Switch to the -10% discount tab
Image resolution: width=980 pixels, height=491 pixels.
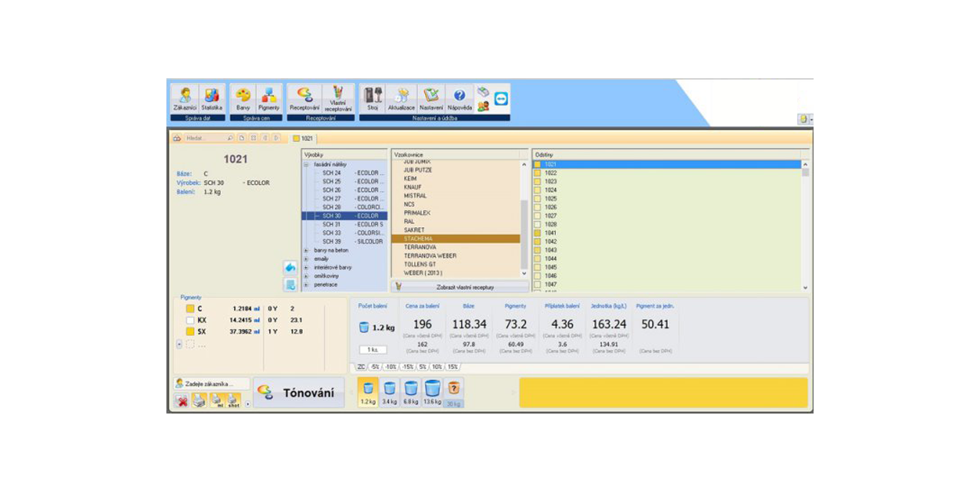[390, 367]
